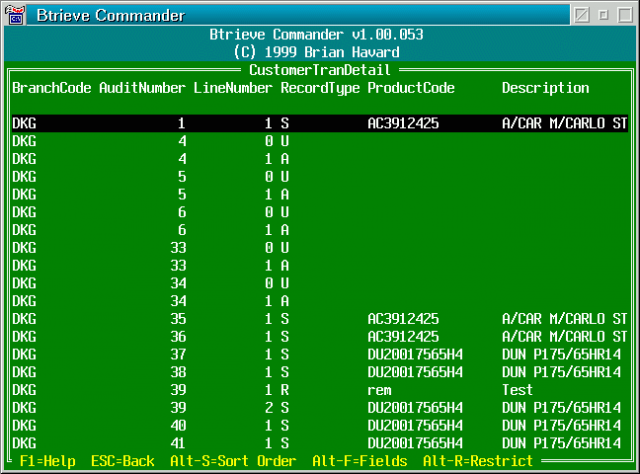Click the Btrieve Commander title bar text

111,16
